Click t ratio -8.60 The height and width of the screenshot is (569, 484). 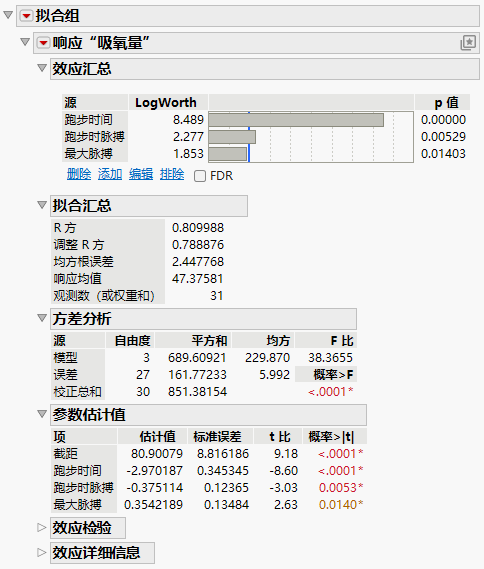284,471
